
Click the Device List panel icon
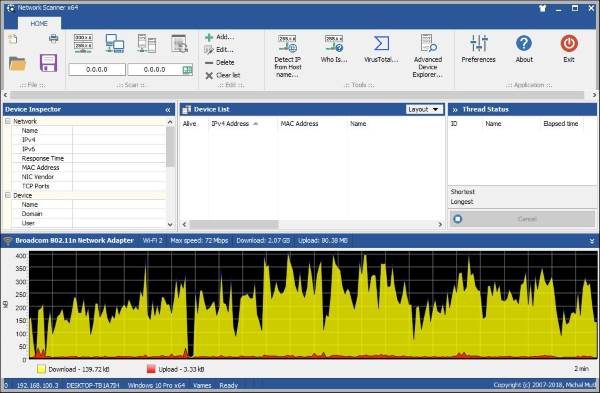[x=187, y=109]
